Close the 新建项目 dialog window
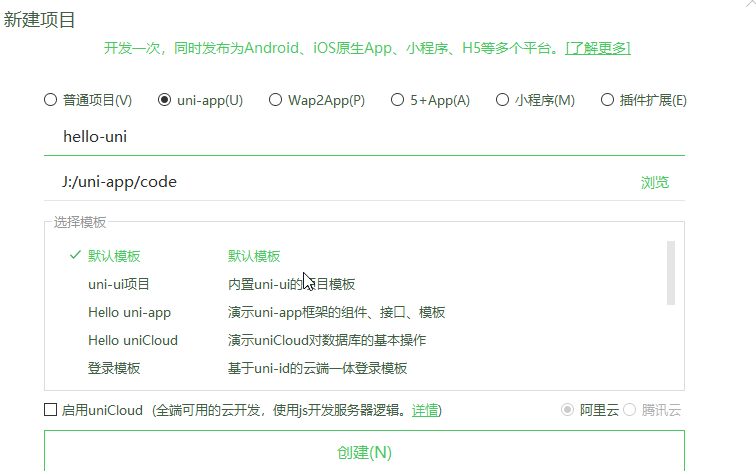 coord(751,2)
